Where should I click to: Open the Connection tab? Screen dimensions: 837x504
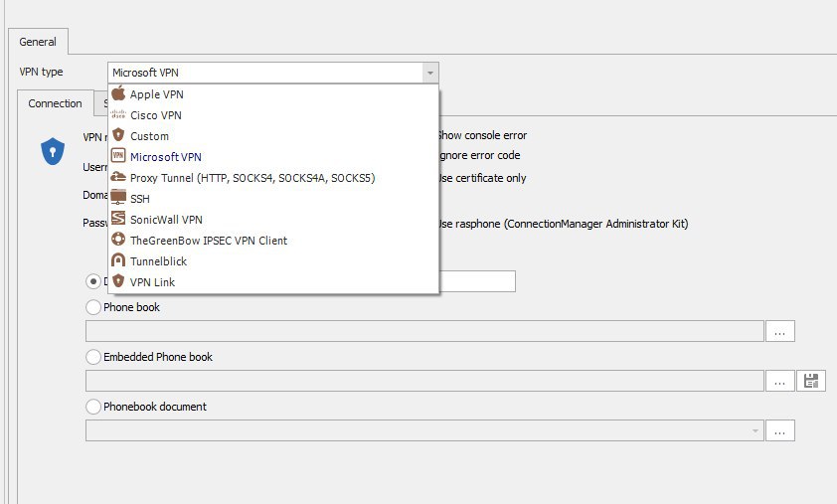click(x=55, y=103)
